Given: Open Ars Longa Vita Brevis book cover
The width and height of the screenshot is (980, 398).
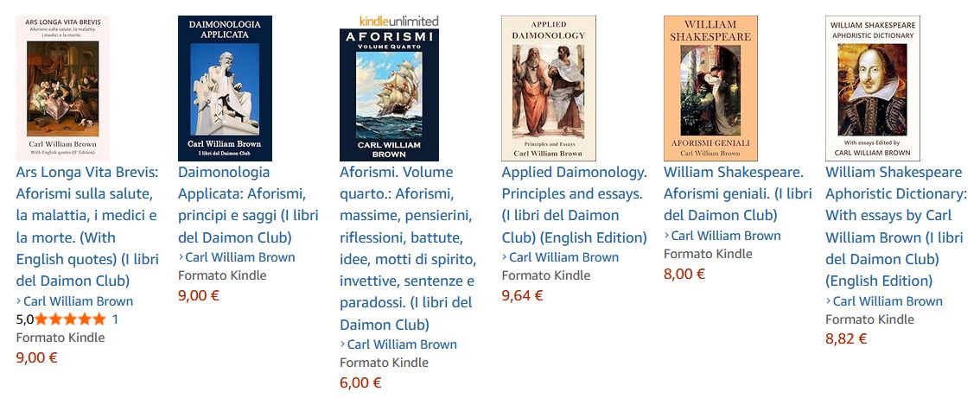Looking at the screenshot, I should [62, 88].
